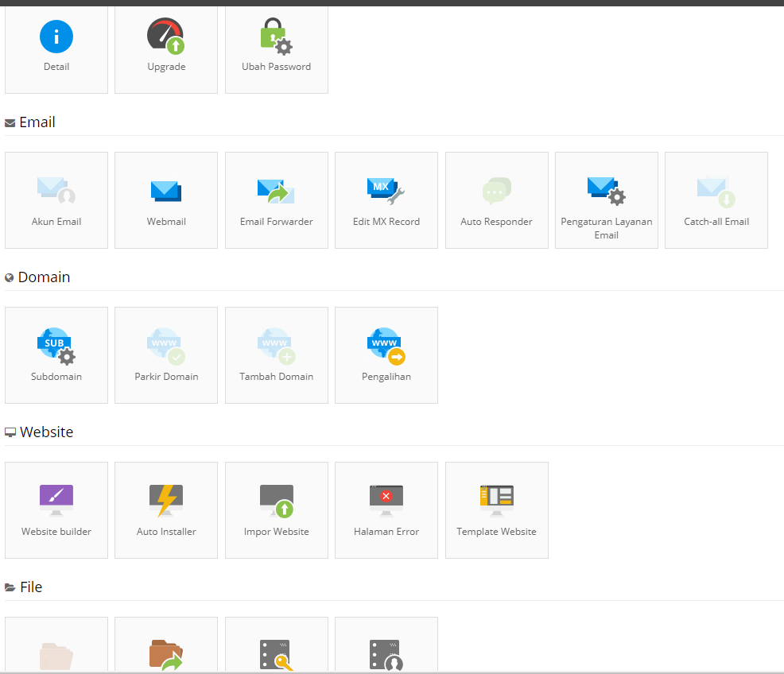Open the Auto Installer
The height and width of the screenshot is (674, 784).
point(165,509)
